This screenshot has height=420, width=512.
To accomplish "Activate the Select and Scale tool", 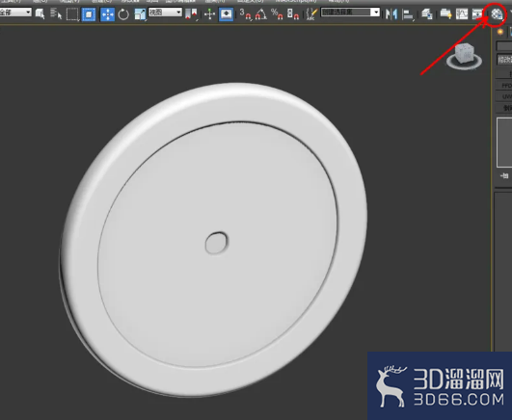I will 140,14.
